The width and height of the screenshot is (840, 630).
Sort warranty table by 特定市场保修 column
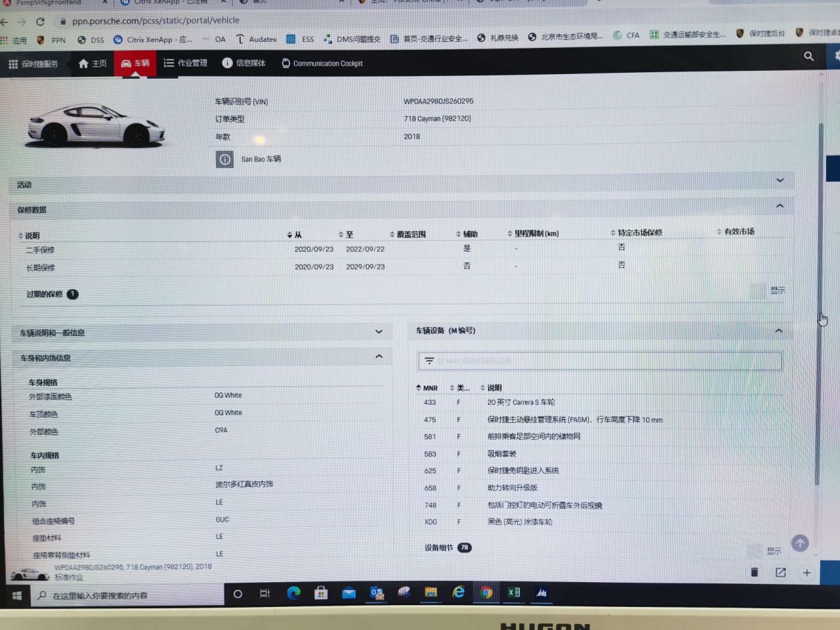(x=636, y=233)
